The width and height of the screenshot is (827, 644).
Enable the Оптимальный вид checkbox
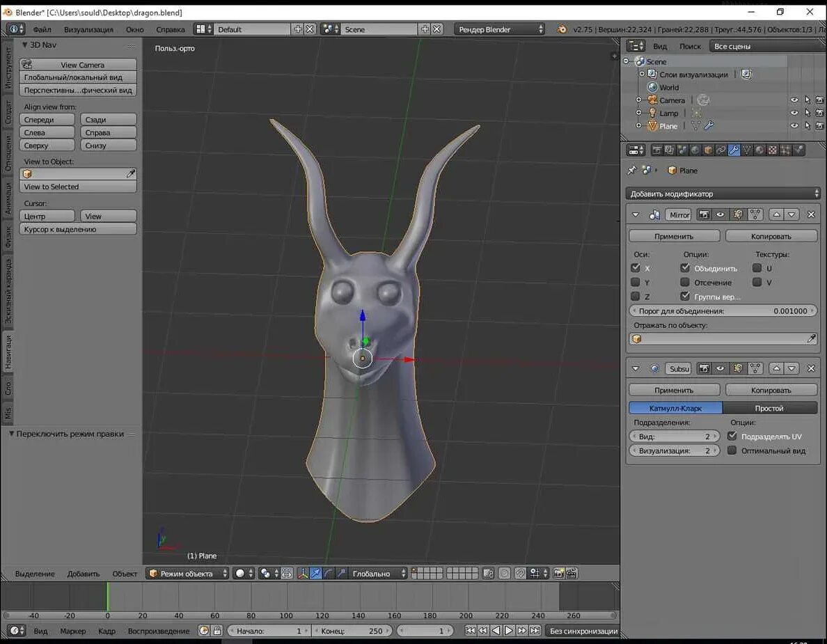tap(732, 450)
